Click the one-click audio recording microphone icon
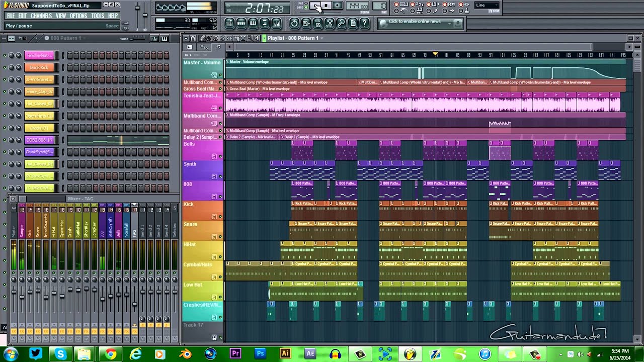Image resolution: width=644 pixels, height=362 pixels. (x=341, y=23)
